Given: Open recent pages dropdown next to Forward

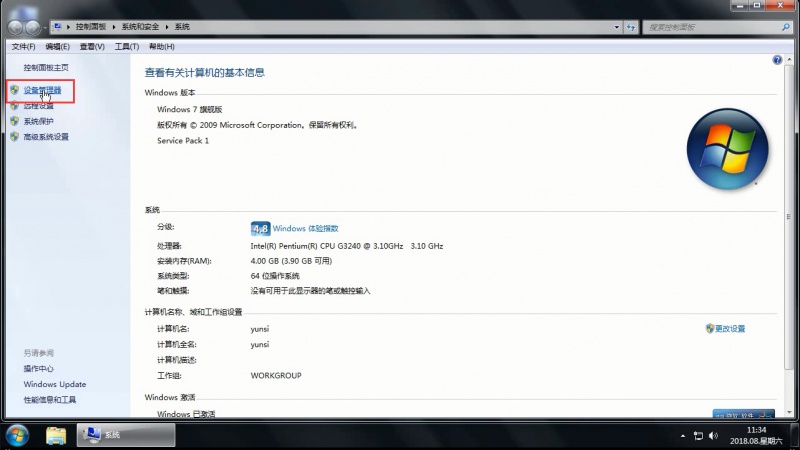Looking at the screenshot, I should pos(45,28).
